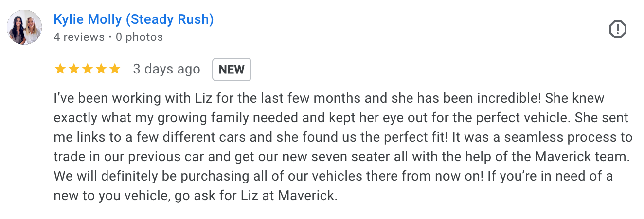The width and height of the screenshot is (644, 219).
Task: Click the fourth star in the rating
Action: click(x=101, y=69)
